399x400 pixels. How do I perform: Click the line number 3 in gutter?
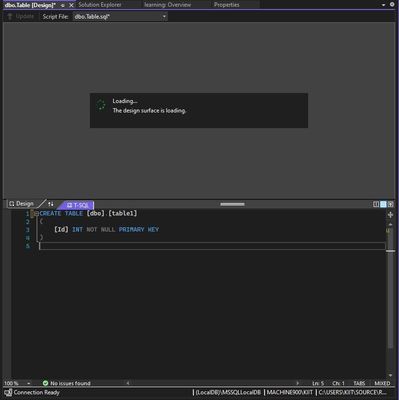click(x=28, y=230)
